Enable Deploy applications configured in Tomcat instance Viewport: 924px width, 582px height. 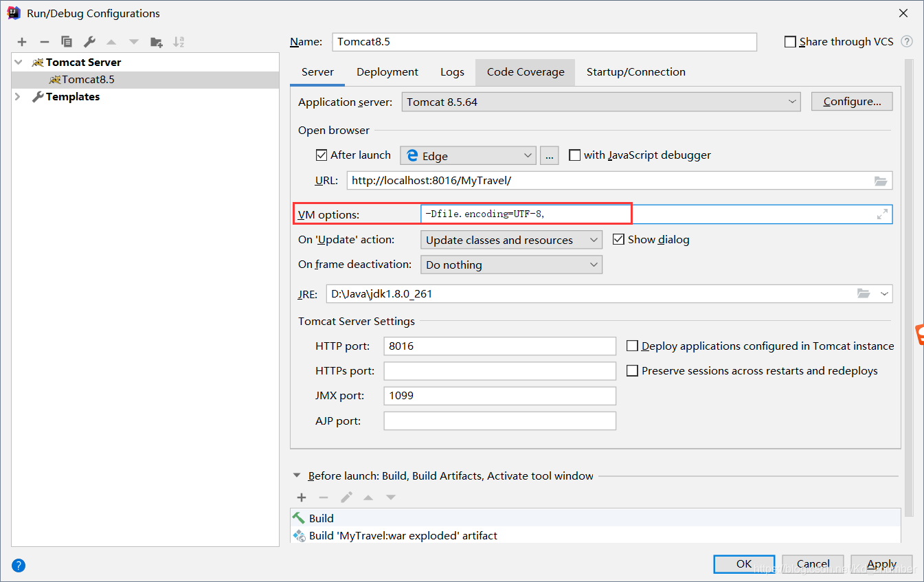pyautogui.click(x=632, y=346)
